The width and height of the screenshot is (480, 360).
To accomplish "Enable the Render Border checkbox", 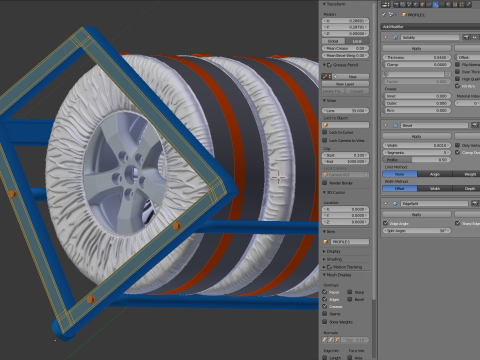I will coord(325,183).
